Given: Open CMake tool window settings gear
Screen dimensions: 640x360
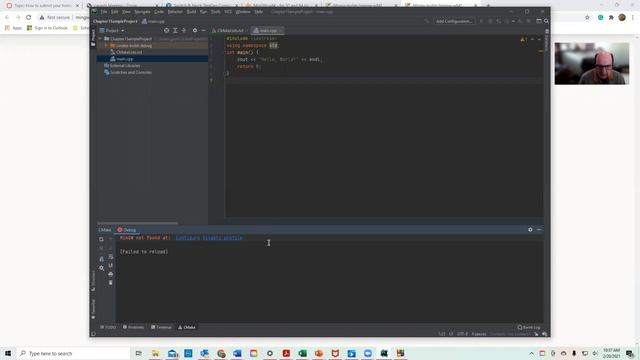Looking at the screenshot, I should coord(530,230).
